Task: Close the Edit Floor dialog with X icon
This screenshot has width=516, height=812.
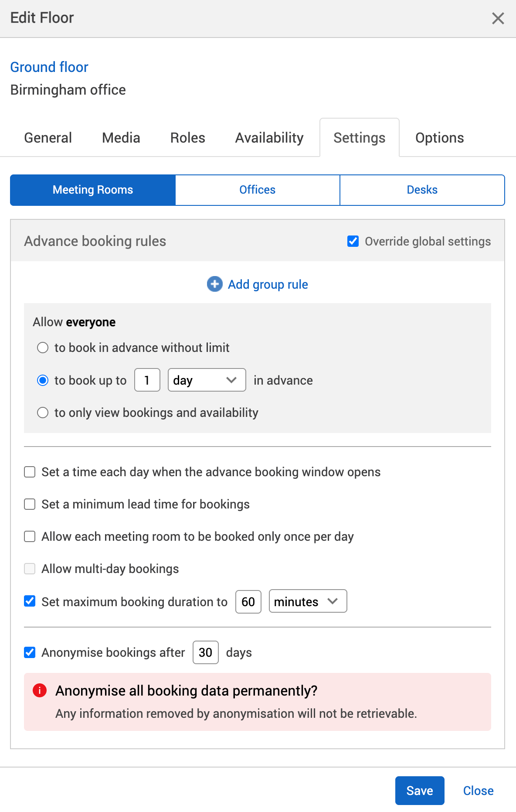Action: coord(498,18)
